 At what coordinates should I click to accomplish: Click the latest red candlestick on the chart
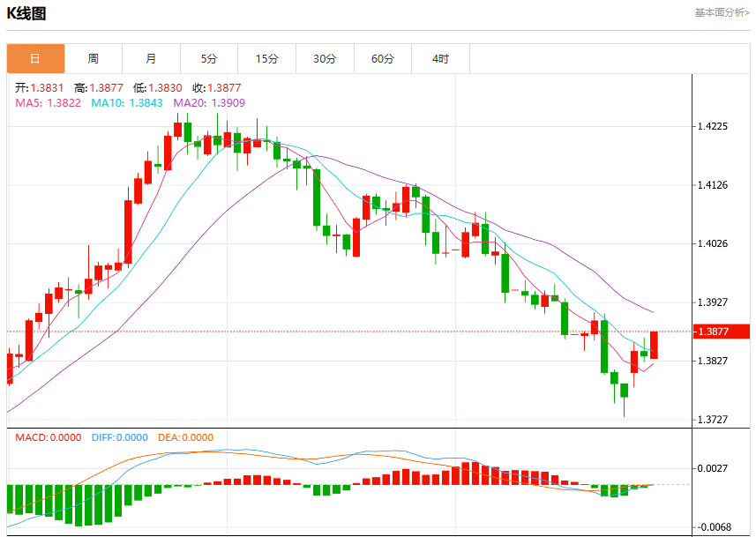[x=654, y=345]
